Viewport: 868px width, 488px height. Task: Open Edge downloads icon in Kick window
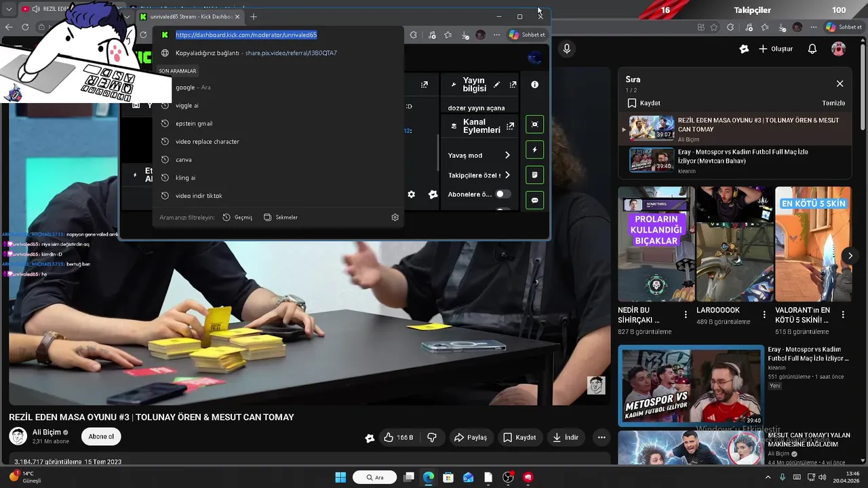click(465, 35)
